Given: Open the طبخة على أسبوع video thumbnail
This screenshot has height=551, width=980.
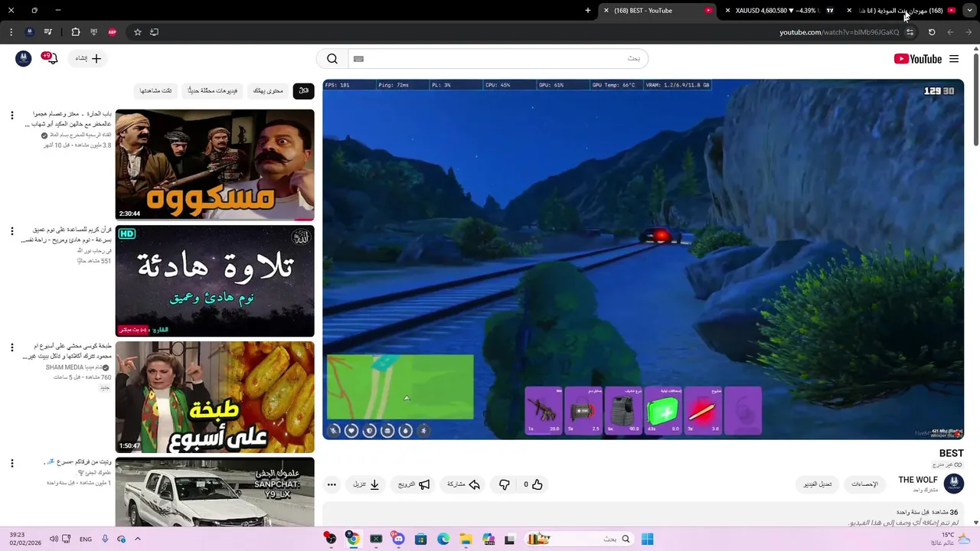Looking at the screenshot, I should click(x=214, y=397).
